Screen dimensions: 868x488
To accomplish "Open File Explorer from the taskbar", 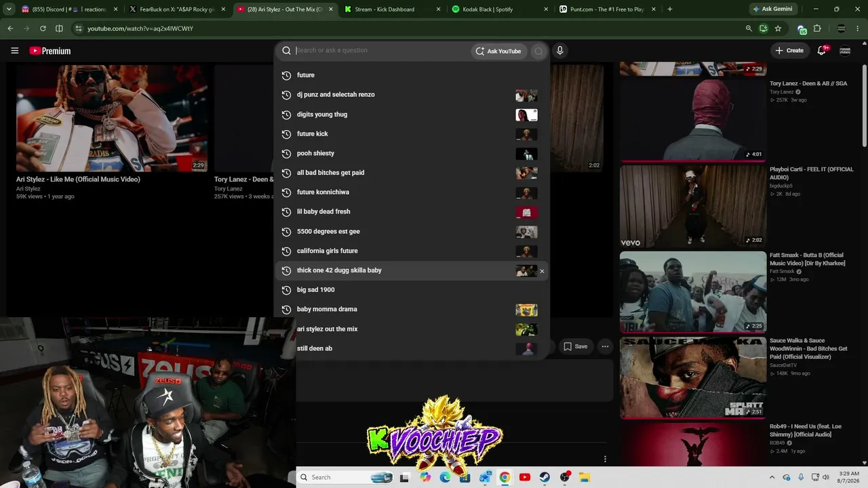I will click(585, 477).
